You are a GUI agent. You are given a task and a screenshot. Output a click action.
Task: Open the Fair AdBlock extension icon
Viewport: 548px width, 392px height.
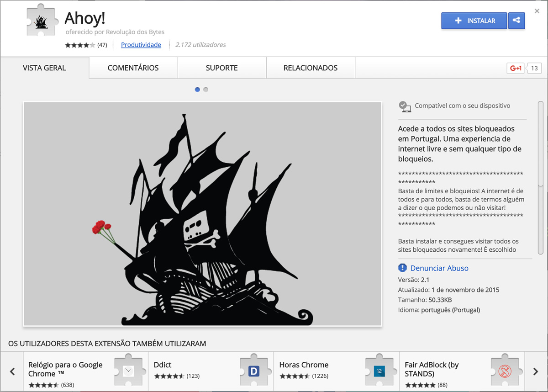(505, 371)
